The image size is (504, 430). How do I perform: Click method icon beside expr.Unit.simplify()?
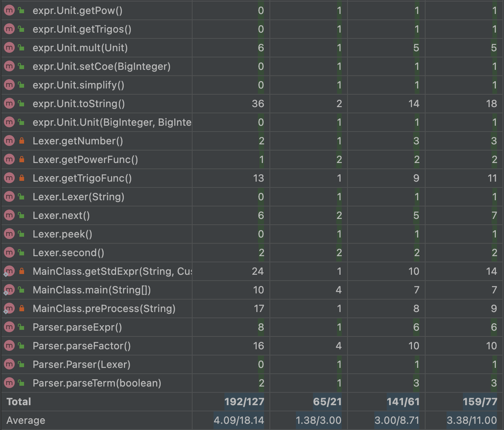[x=9, y=85]
